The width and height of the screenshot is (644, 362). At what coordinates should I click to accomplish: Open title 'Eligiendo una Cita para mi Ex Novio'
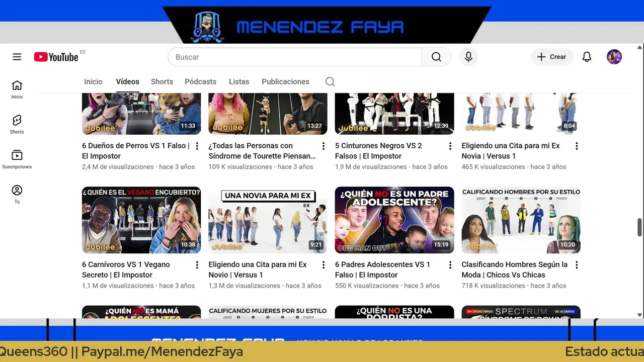pos(258,269)
